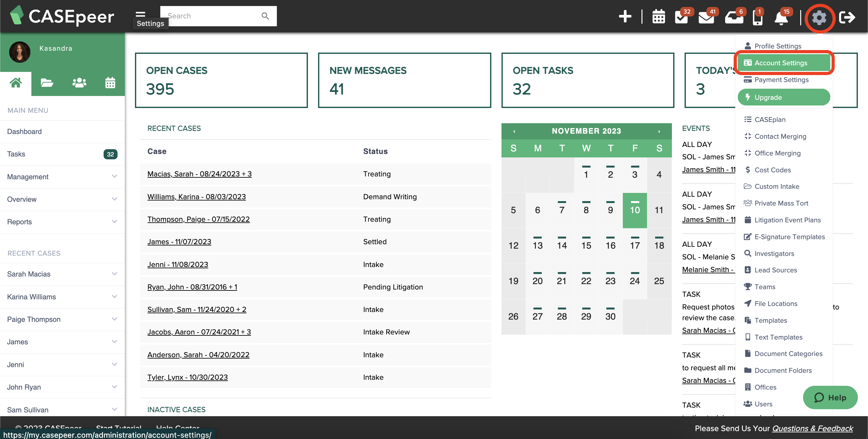Click the Help chat button

pyautogui.click(x=830, y=398)
